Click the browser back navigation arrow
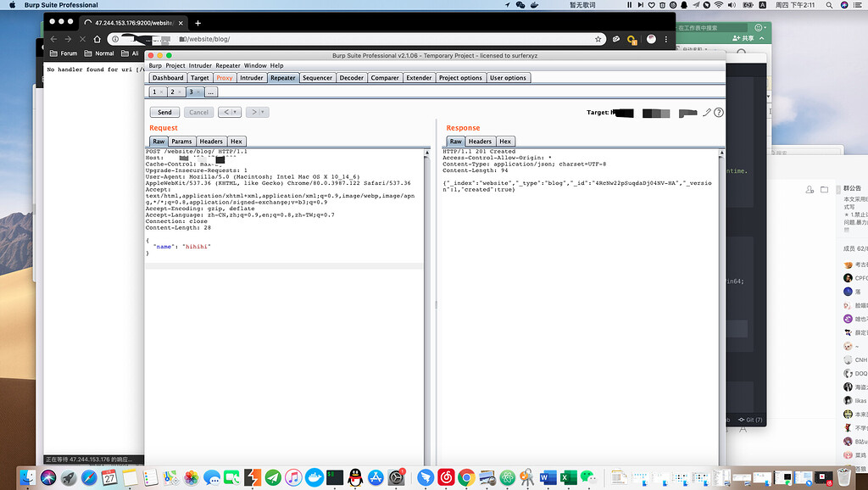 click(x=53, y=38)
